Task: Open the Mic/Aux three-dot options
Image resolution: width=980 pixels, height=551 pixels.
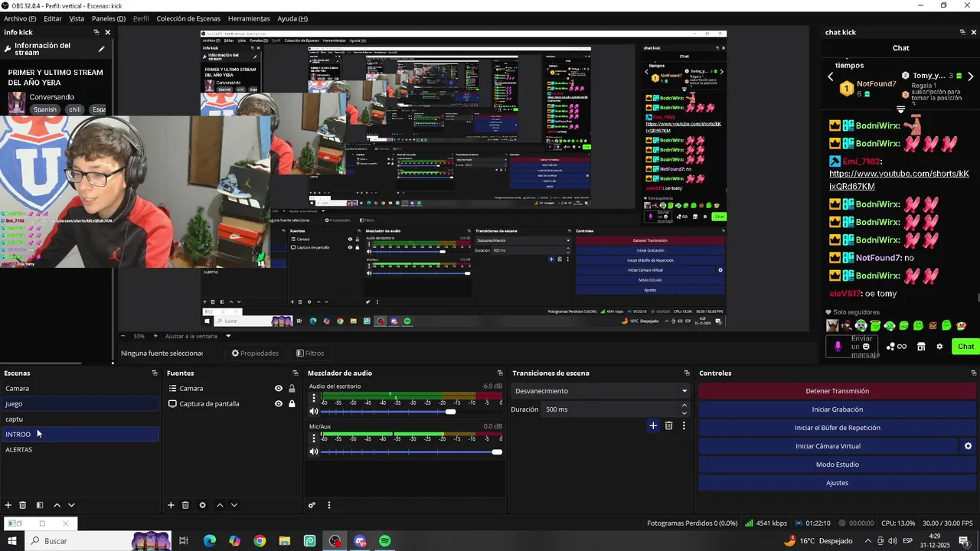Action: (x=314, y=439)
